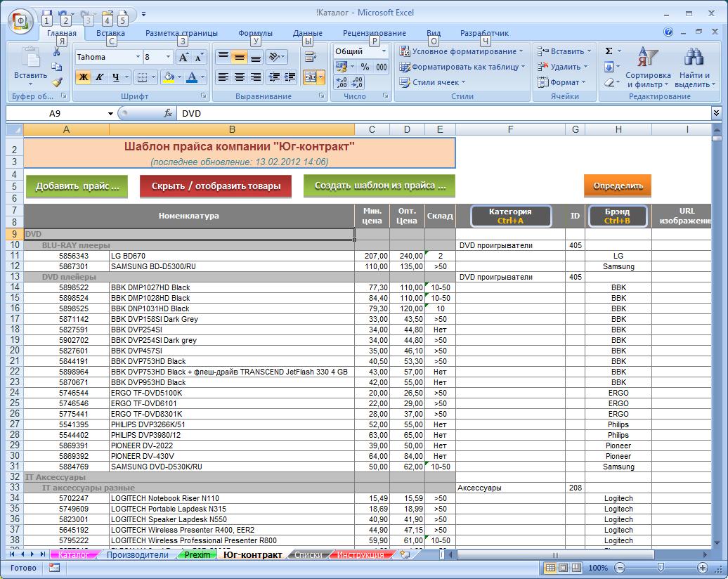Increase decimal places
This screenshot has height=579, width=728.
342,83
